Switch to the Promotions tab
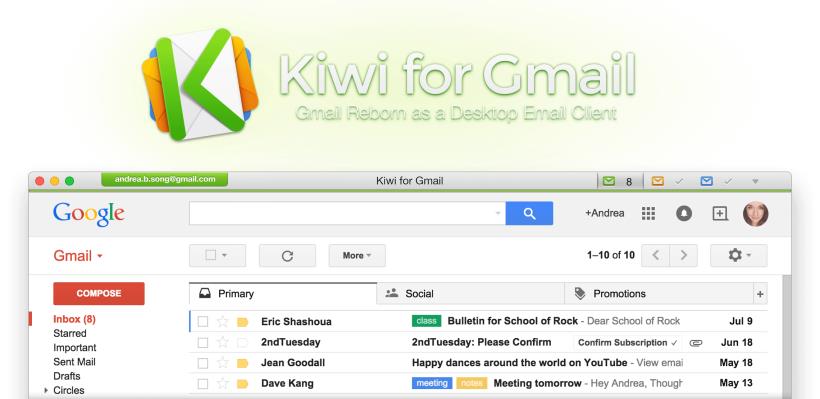Viewport: 820px width, 399px height. (x=659, y=293)
